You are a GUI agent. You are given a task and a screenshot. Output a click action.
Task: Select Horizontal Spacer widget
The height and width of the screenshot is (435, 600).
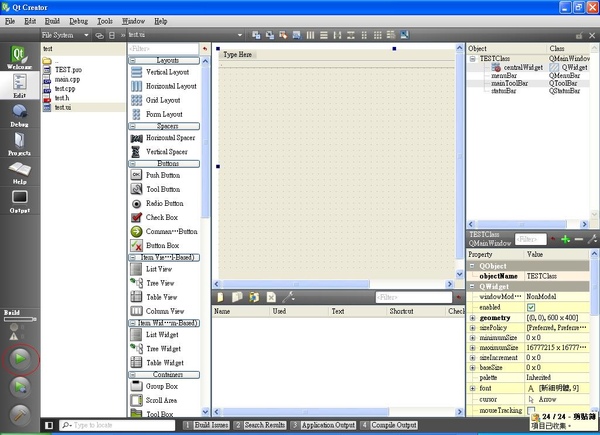pyautogui.click(x=163, y=138)
